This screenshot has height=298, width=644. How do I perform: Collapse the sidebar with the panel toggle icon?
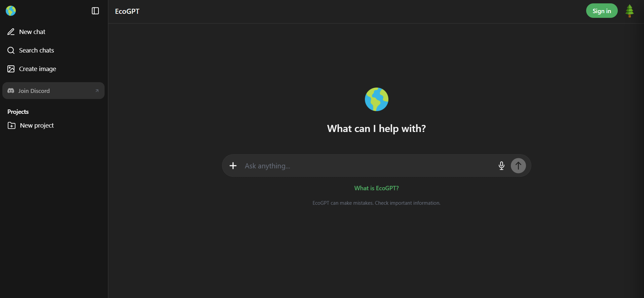(x=95, y=11)
